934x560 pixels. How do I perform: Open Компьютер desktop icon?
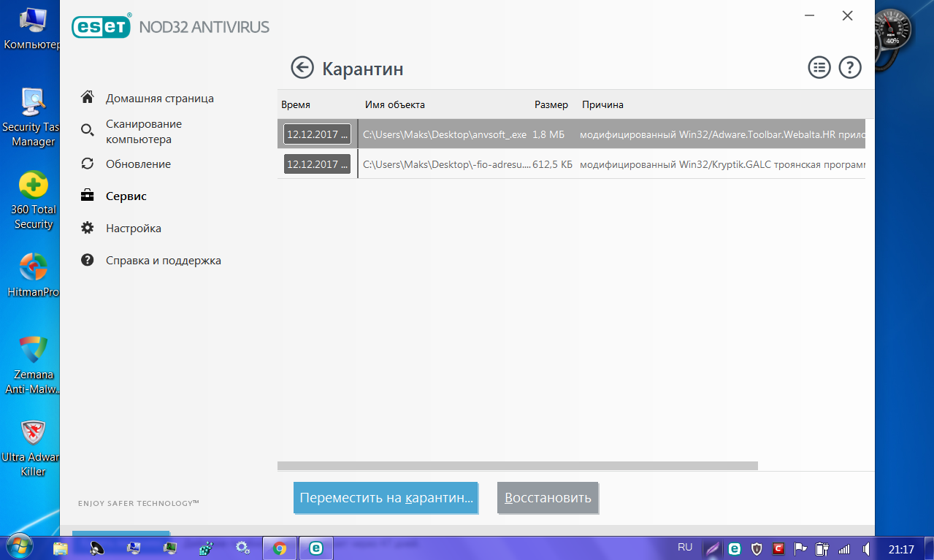coord(32,28)
